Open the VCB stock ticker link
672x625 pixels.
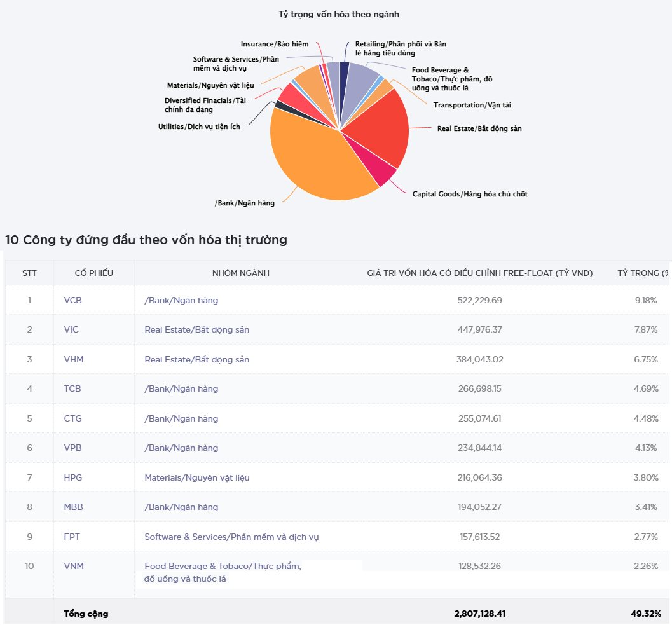tap(72, 300)
